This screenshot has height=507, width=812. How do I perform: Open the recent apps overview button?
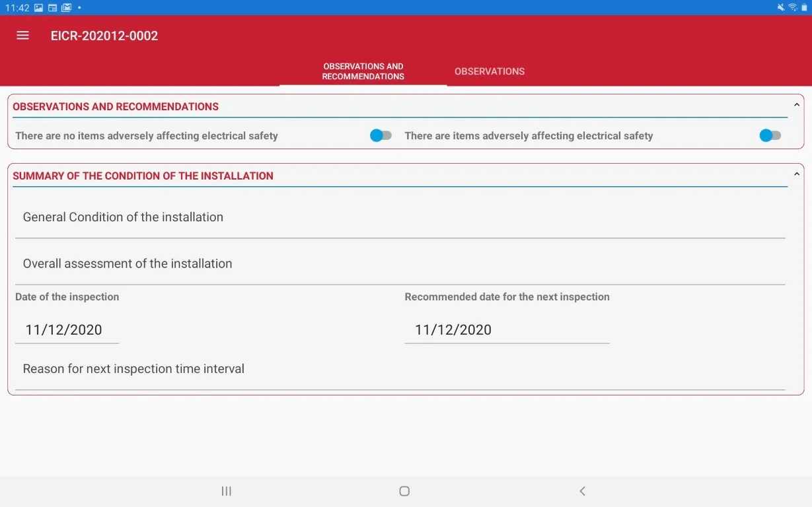(227, 491)
